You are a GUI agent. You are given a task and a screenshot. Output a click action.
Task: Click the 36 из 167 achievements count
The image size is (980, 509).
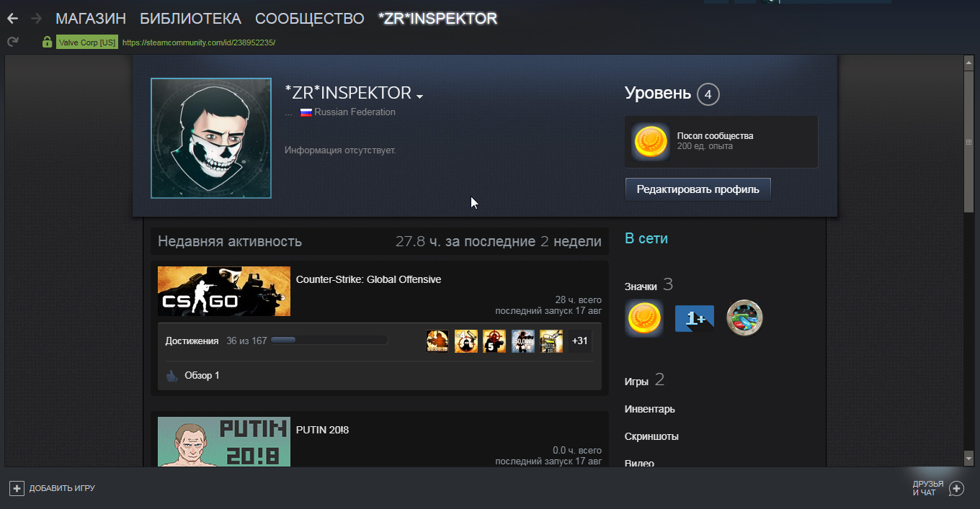[x=246, y=341]
